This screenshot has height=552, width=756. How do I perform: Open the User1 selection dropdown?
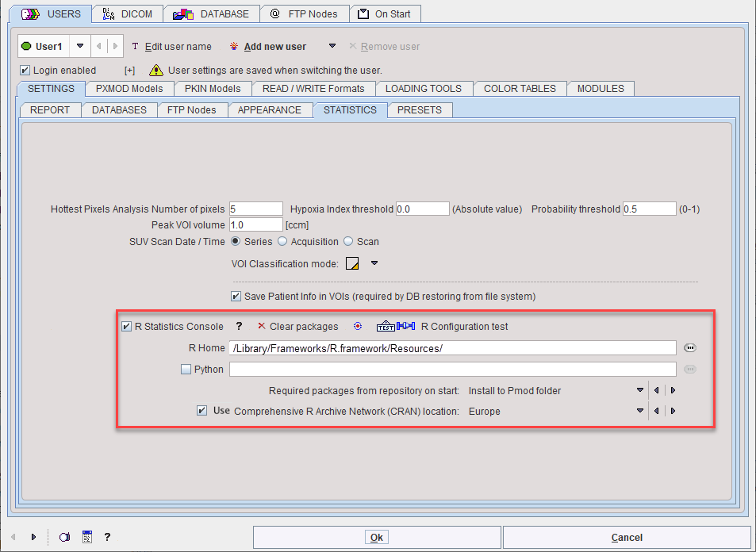pos(80,46)
